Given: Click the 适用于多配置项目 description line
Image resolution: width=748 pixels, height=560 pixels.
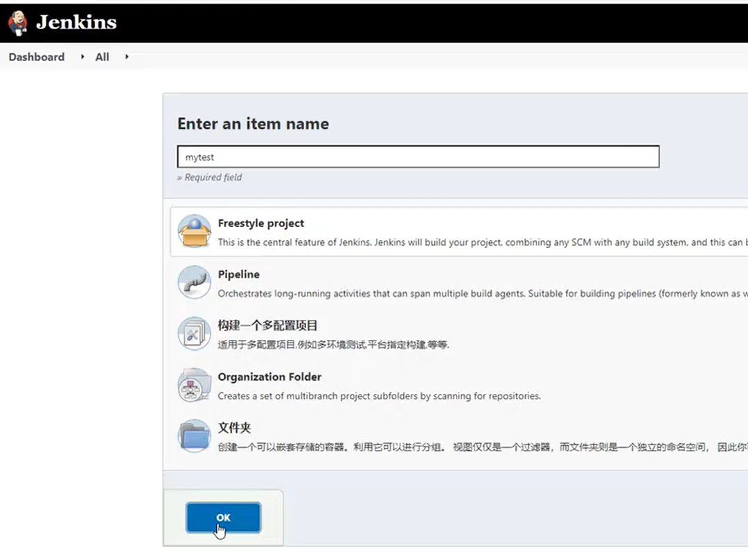Looking at the screenshot, I should [x=333, y=345].
